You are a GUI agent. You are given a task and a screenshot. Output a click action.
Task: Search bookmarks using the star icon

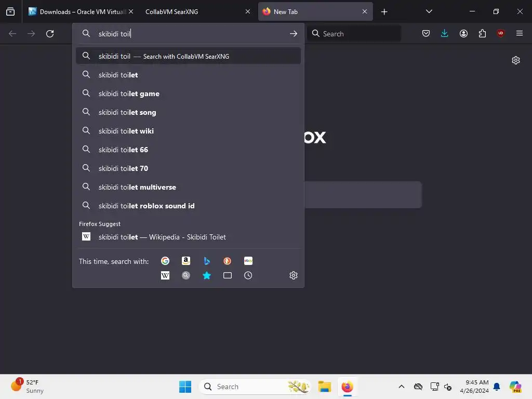[x=207, y=275]
